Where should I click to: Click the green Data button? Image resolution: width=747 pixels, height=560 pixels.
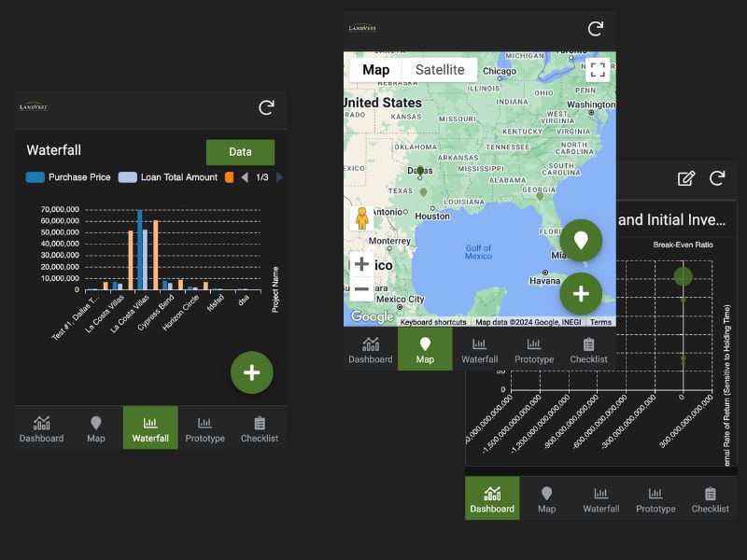(x=240, y=152)
